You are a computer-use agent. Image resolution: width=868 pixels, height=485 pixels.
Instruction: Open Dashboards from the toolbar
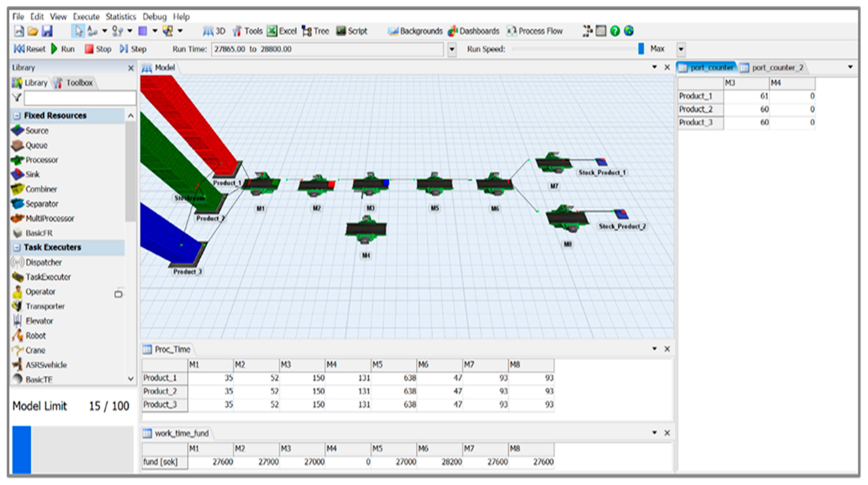point(473,31)
